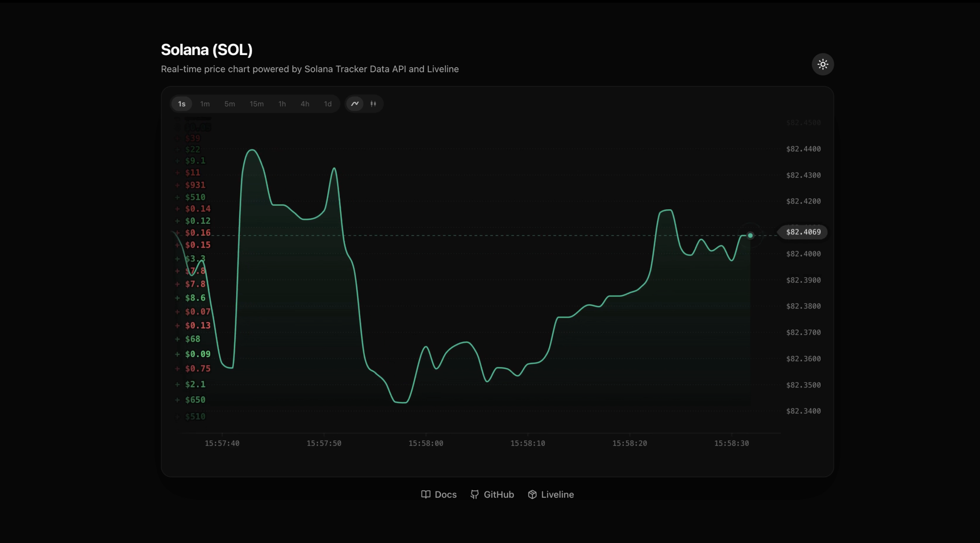The width and height of the screenshot is (980, 543).
Task: Click the $82.4400 price axis label
Action: [x=803, y=149]
